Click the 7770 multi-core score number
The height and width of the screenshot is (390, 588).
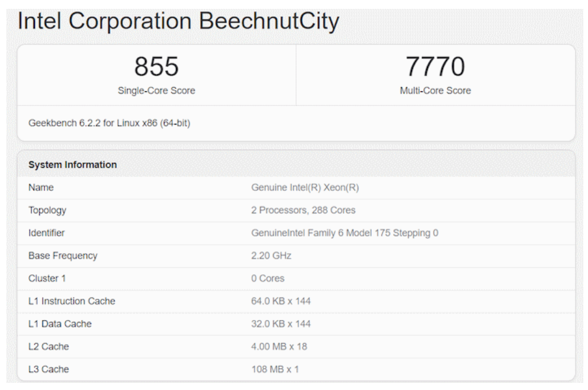(435, 66)
